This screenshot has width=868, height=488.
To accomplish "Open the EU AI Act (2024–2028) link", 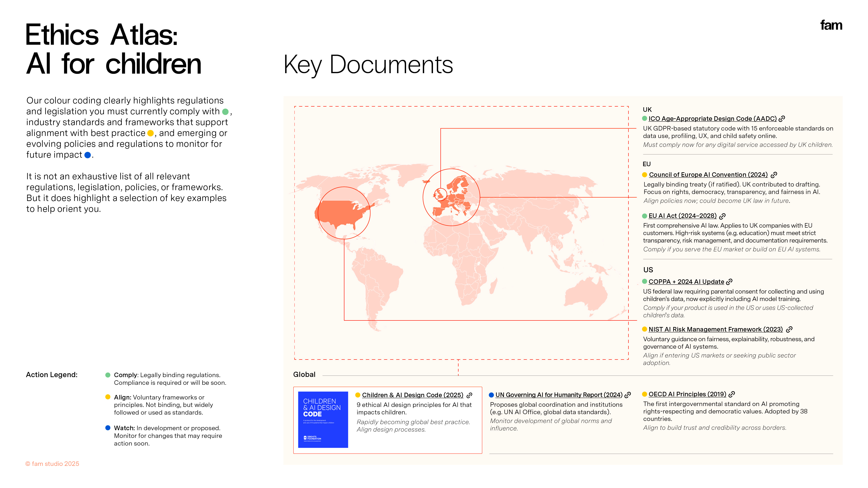I will [x=682, y=216].
